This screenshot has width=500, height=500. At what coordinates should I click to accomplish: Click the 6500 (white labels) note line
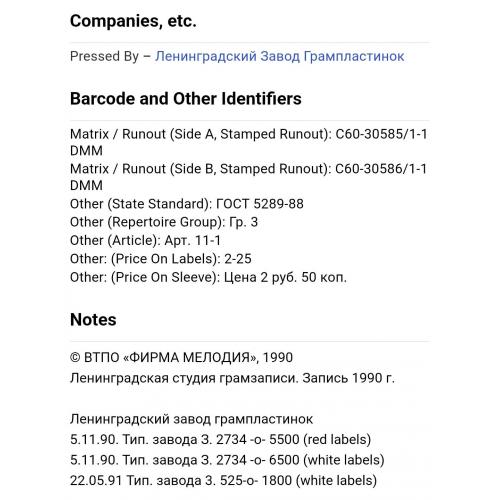(x=227, y=460)
